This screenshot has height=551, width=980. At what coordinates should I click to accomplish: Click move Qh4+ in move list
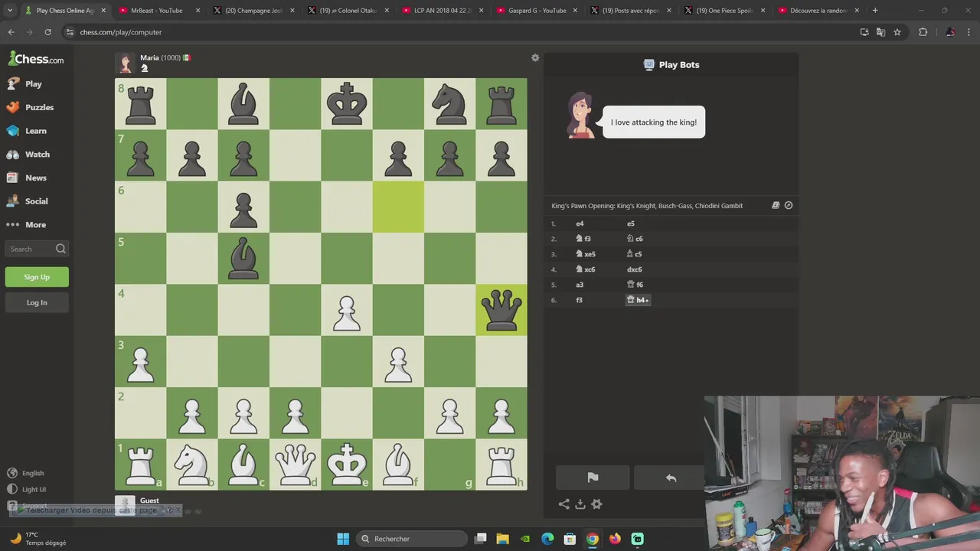(x=638, y=300)
